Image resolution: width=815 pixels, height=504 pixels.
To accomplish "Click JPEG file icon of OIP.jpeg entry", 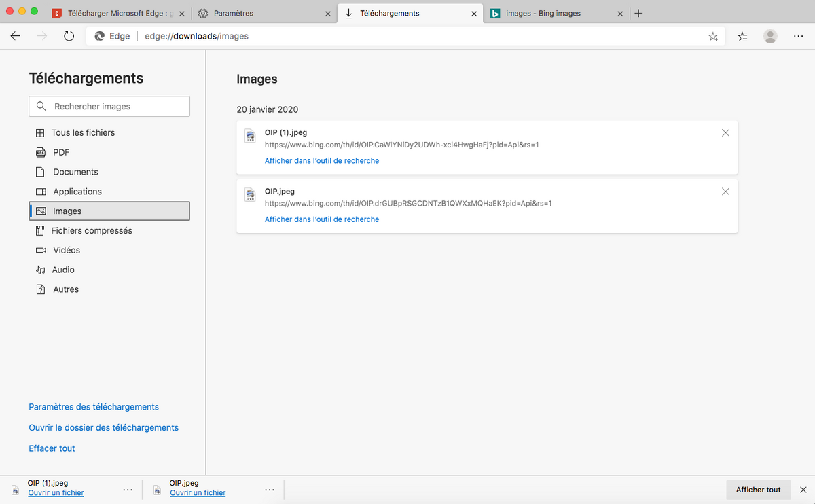I will (250, 195).
